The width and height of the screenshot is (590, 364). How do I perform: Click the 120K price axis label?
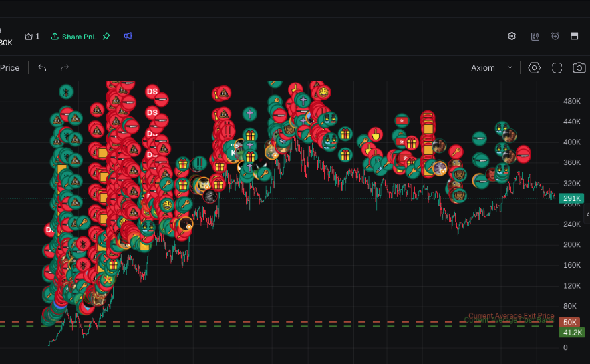tap(571, 286)
